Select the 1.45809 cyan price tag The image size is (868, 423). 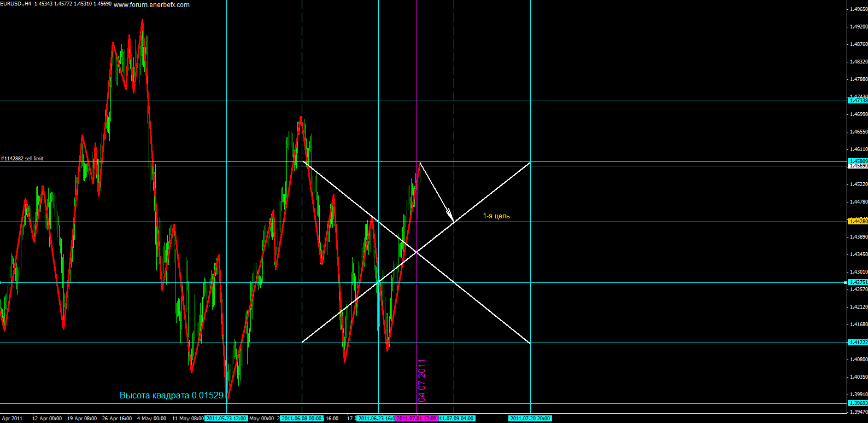pyautogui.click(x=857, y=161)
